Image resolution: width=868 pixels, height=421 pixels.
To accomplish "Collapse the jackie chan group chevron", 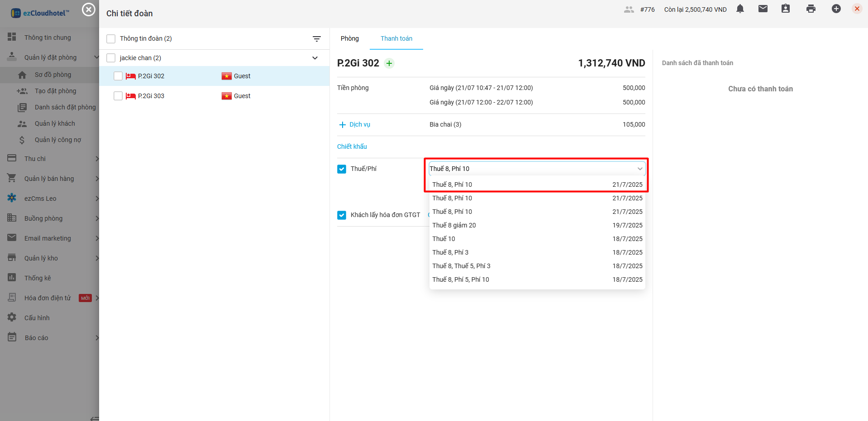I will (x=315, y=58).
